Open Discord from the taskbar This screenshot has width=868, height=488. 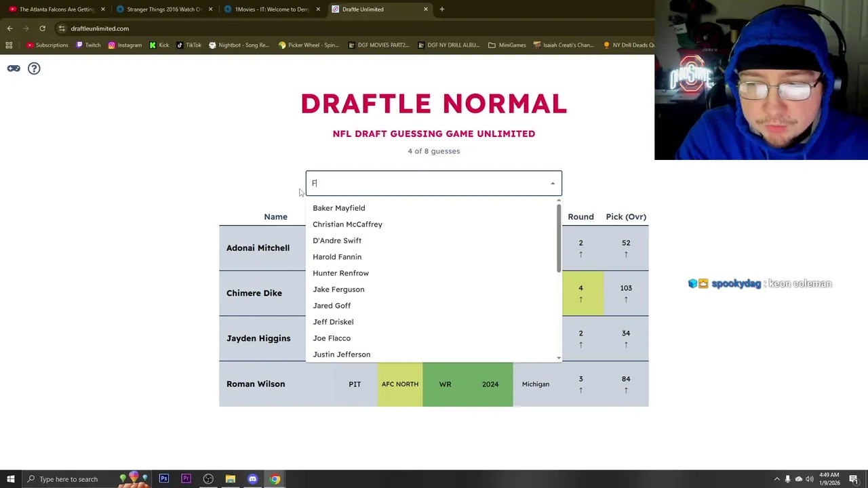point(253,479)
